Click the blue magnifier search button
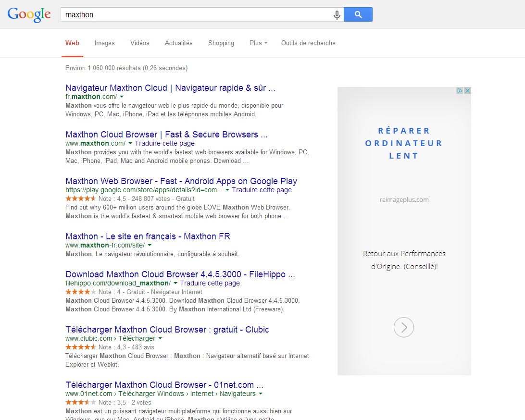525x420 pixels. 358,14
